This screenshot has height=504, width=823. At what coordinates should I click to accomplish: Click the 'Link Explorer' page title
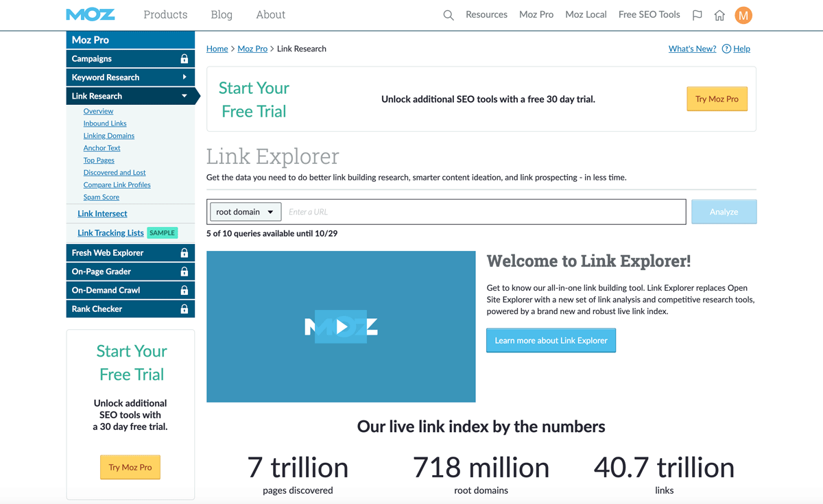pyautogui.click(x=273, y=156)
